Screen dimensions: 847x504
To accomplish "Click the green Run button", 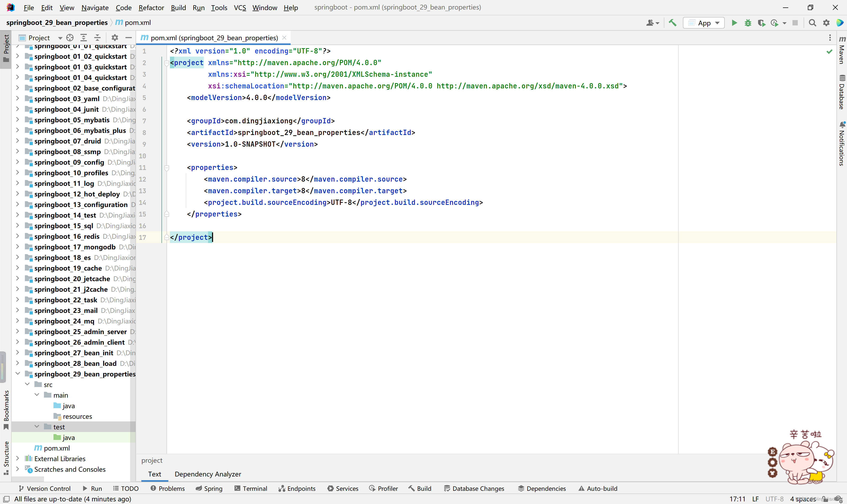I will [x=734, y=23].
